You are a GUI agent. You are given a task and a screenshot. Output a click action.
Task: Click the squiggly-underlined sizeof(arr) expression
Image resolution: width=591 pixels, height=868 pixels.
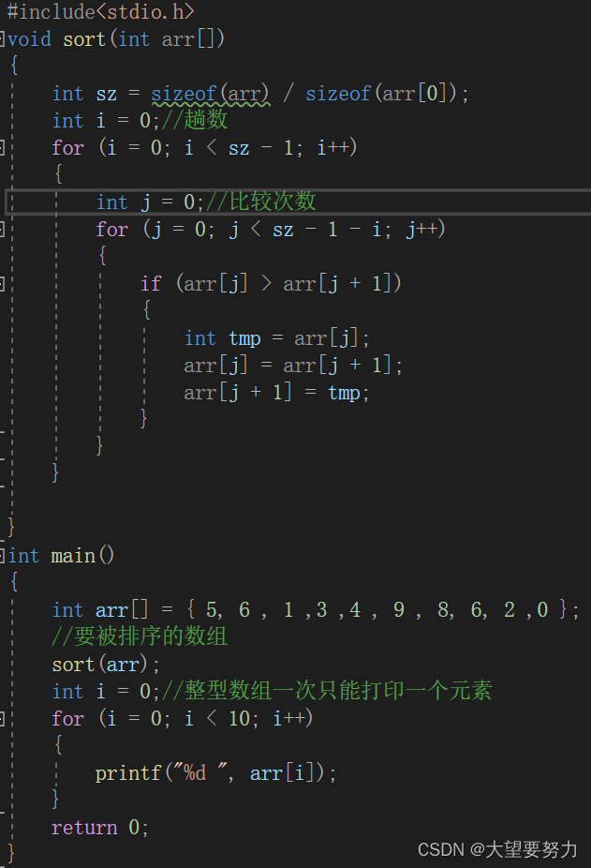tap(211, 94)
